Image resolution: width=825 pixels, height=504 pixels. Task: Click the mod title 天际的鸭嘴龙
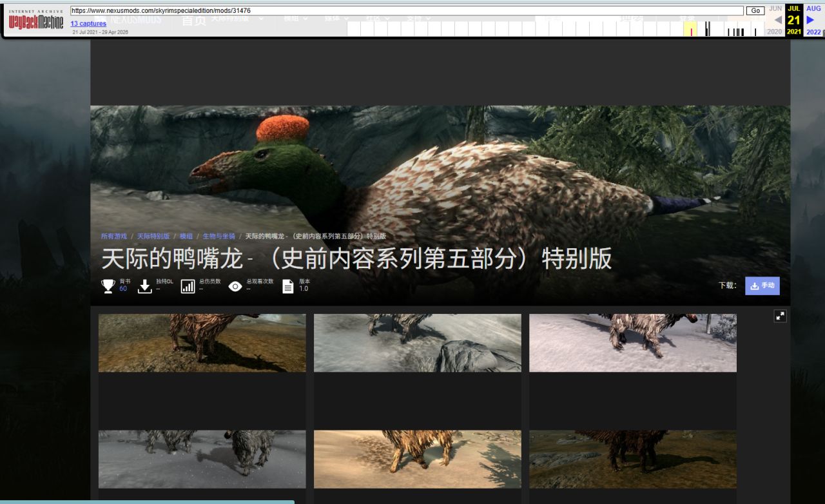pos(356,258)
